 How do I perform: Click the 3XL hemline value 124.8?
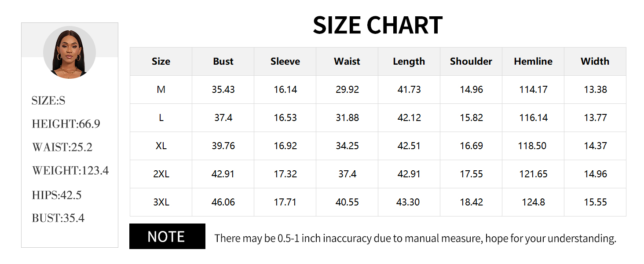[x=533, y=202]
